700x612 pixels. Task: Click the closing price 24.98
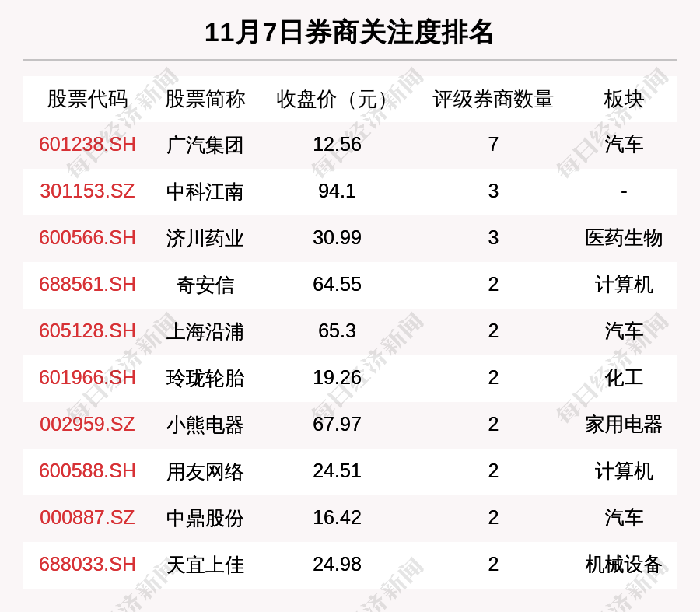point(337,565)
